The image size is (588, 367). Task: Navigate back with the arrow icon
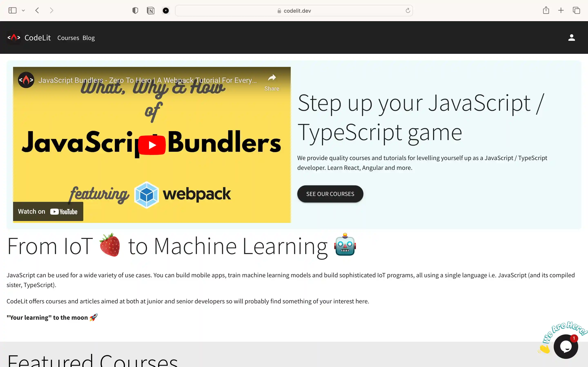pyautogui.click(x=37, y=10)
